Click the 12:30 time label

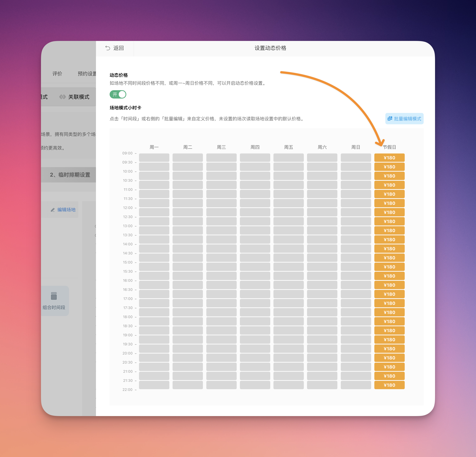pyautogui.click(x=128, y=217)
